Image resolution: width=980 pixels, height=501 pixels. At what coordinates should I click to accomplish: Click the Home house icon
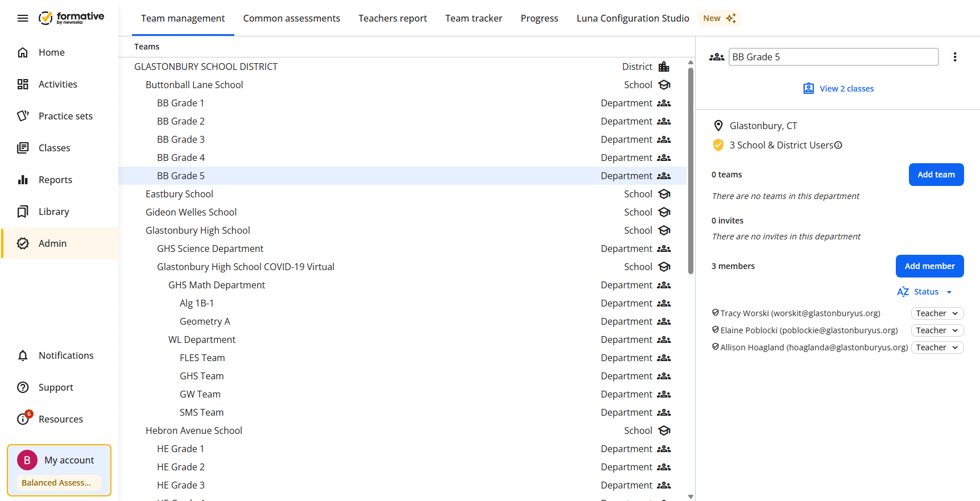click(23, 52)
